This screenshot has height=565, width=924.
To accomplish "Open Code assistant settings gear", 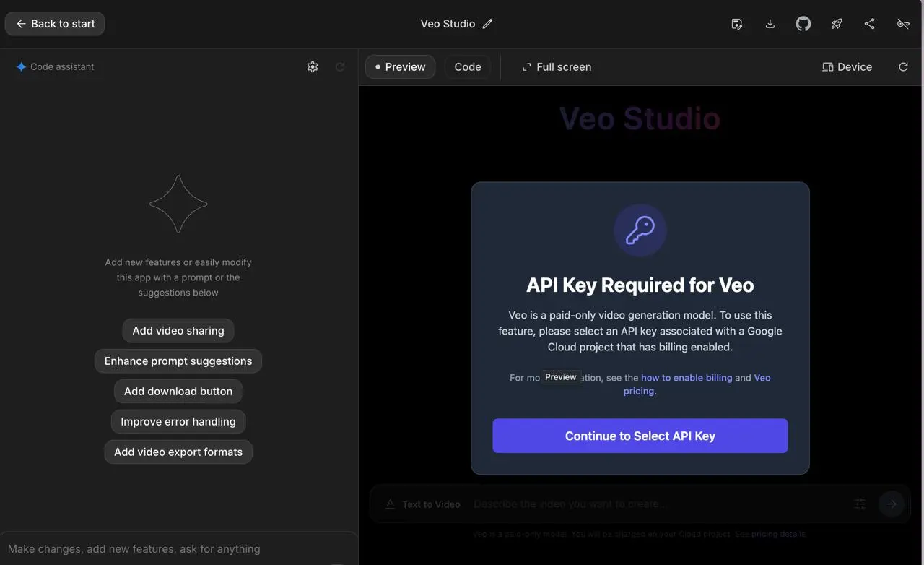I will click(313, 66).
